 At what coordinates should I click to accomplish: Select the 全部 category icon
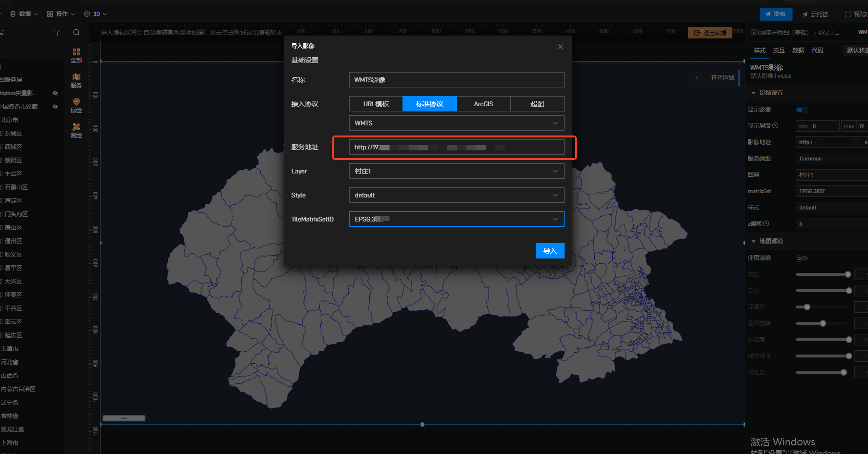pyautogui.click(x=76, y=55)
